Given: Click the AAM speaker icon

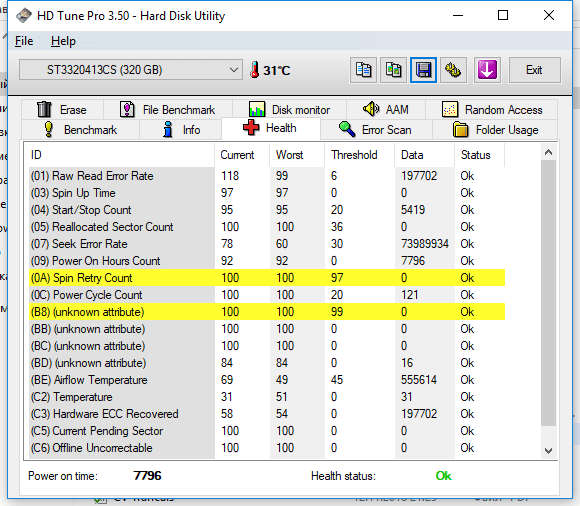Looking at the screenshot, I should [371, 109].
